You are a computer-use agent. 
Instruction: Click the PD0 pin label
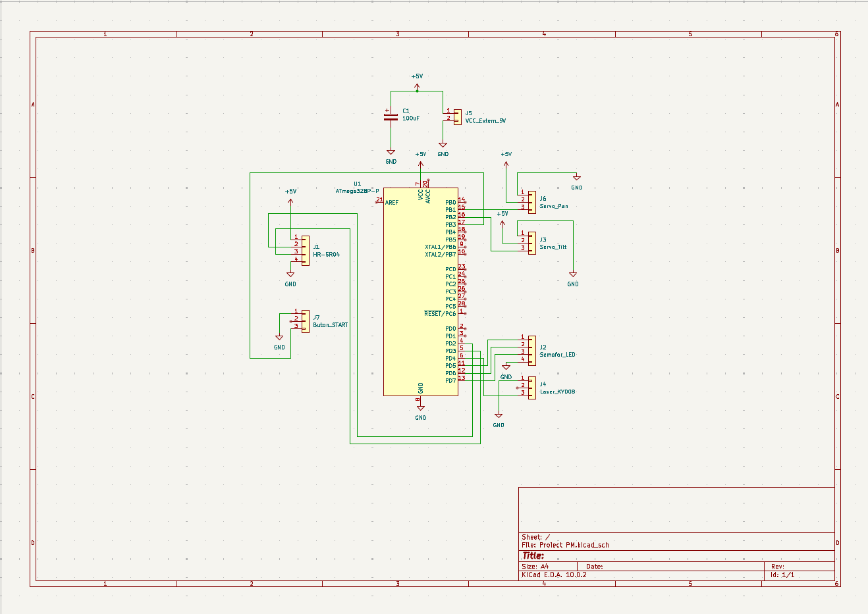point(450,328)
